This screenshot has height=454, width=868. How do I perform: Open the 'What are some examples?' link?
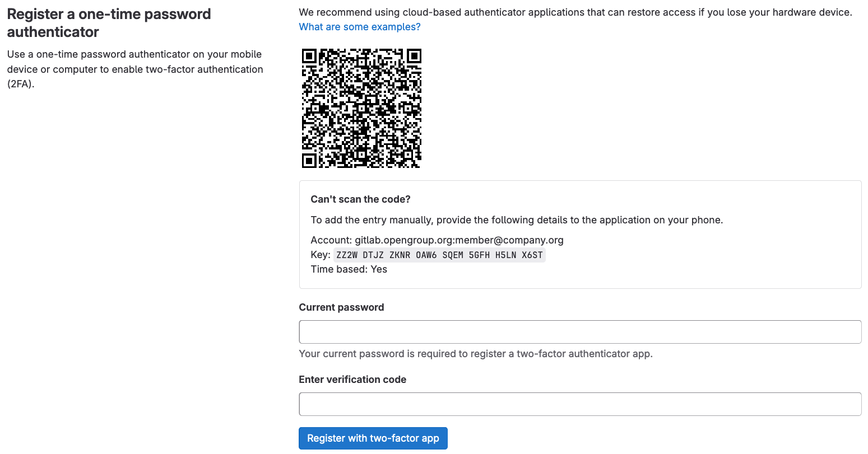point(359,26)
